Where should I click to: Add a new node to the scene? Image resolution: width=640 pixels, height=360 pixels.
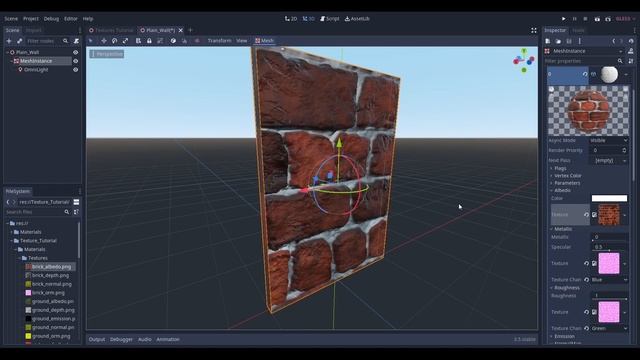coord(9,41)
